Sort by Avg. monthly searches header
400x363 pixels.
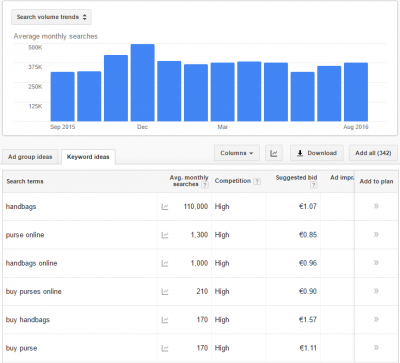click(x=189, y=181)
